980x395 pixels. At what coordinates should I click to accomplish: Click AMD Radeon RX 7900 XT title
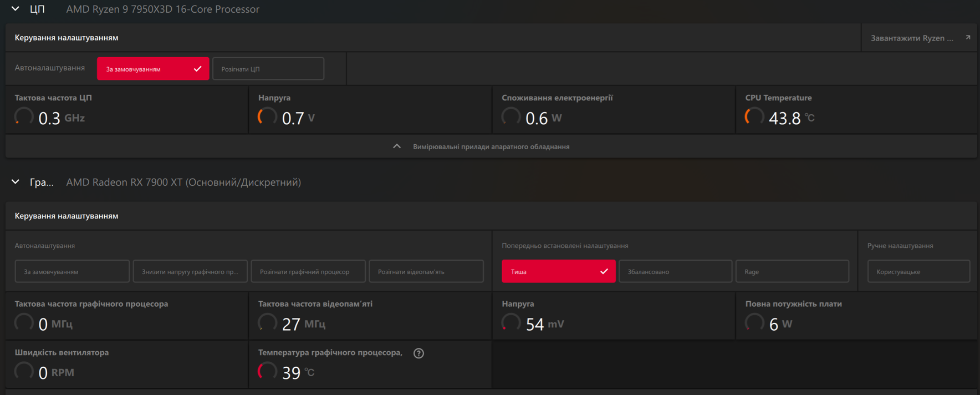point(183,182)
